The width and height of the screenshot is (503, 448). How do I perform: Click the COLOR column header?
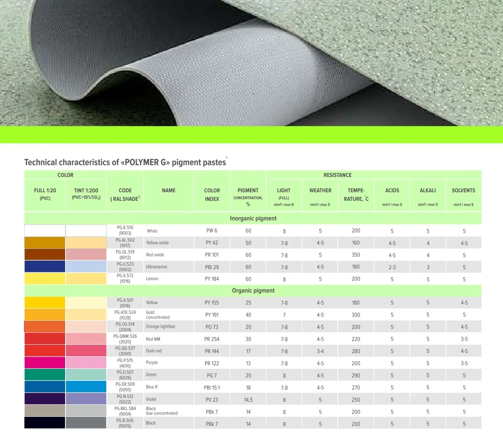[66, 175]
